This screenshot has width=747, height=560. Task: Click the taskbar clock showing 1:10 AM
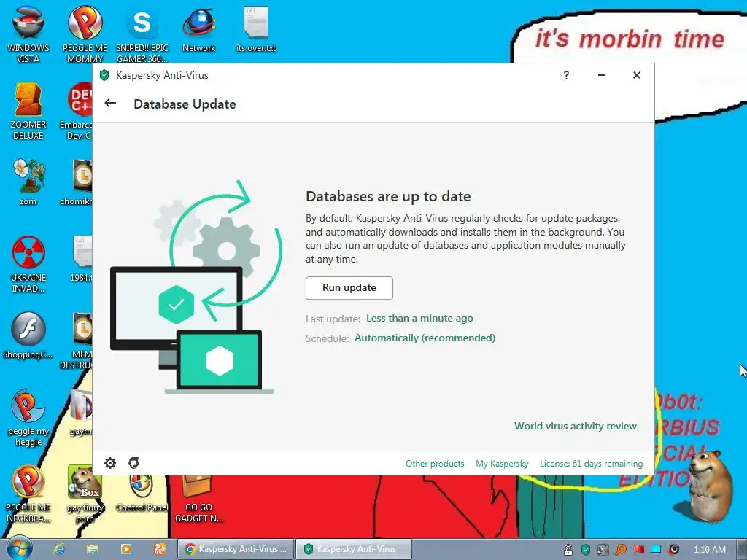[x=709, y=550]
